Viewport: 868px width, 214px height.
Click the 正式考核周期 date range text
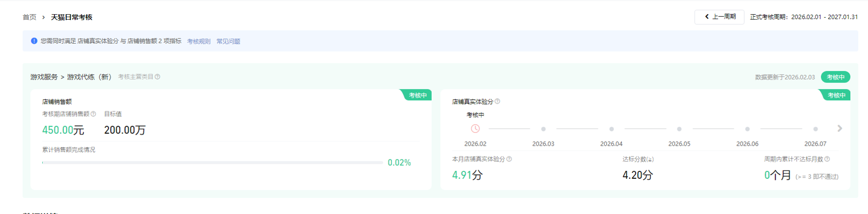coord(804,17)
